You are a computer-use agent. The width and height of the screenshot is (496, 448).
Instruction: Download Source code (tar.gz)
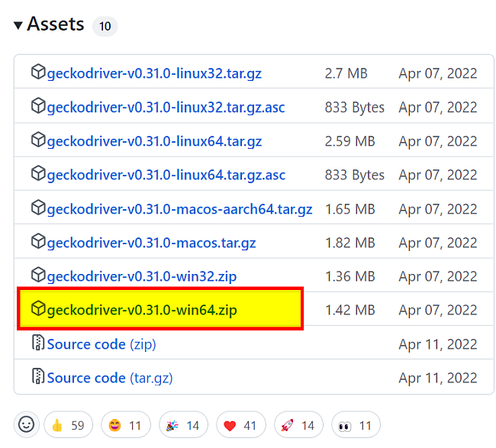pyautogui.click(x=110, y=378)
